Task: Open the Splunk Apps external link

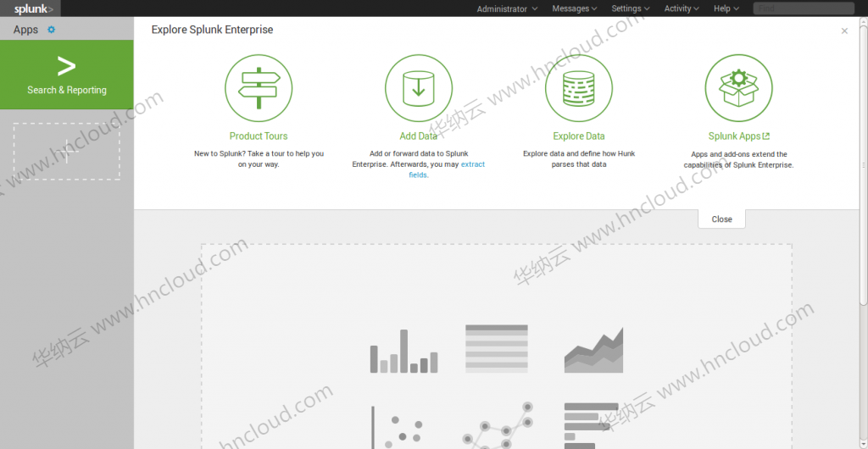Action: (x=738, y=136)
